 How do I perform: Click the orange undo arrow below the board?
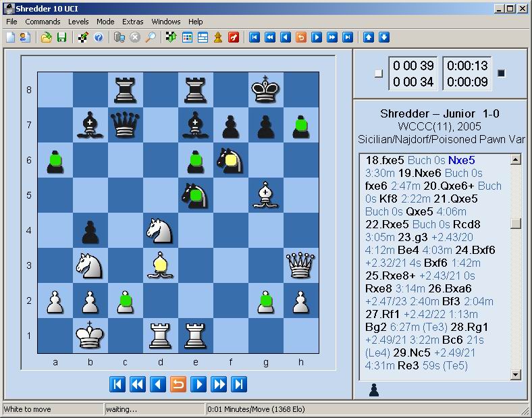pos(178,384)
